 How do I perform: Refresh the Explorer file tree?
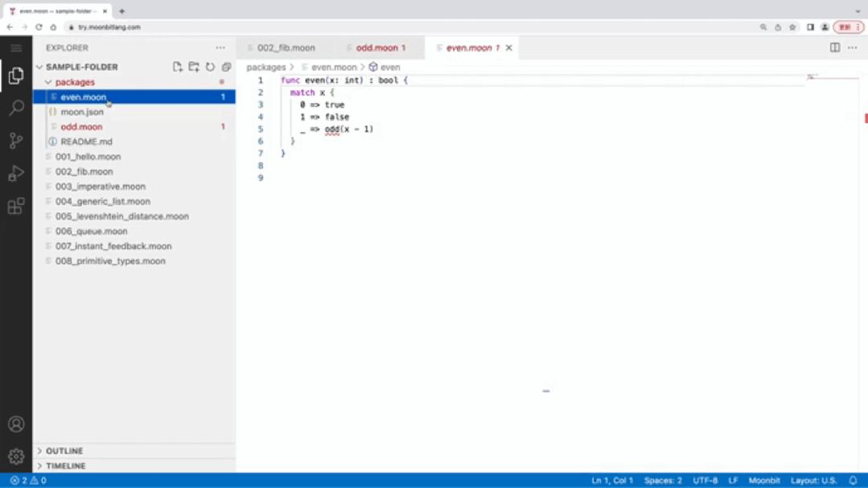click(x=210, y=67)
